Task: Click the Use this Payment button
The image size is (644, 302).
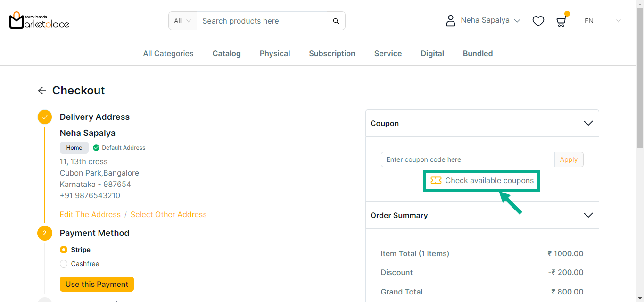Action: (x=97, y=284)
